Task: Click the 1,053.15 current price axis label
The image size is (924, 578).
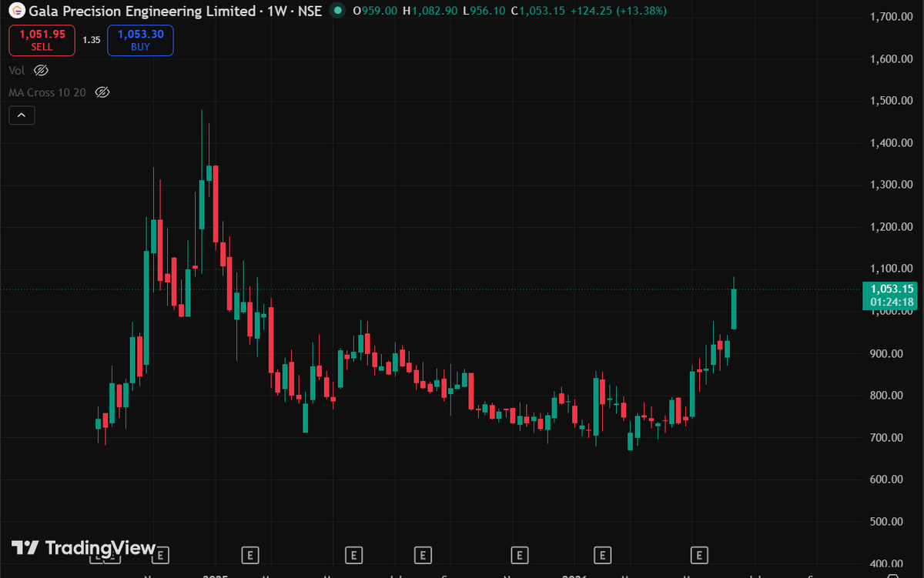Action: click(892, 289)
